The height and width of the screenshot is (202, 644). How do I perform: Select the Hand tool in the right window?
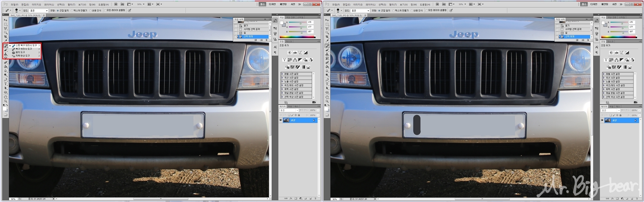click(327, 97)
